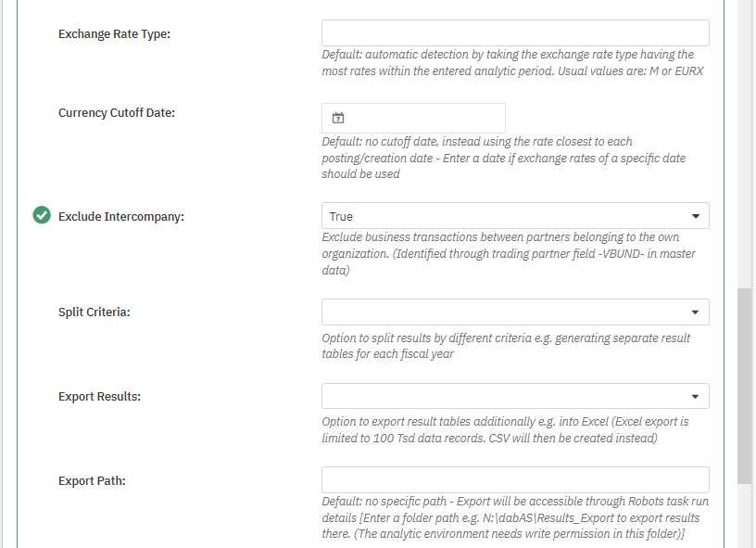Click the Excel export limit description

pyautogui.click(x=505, y=429)
